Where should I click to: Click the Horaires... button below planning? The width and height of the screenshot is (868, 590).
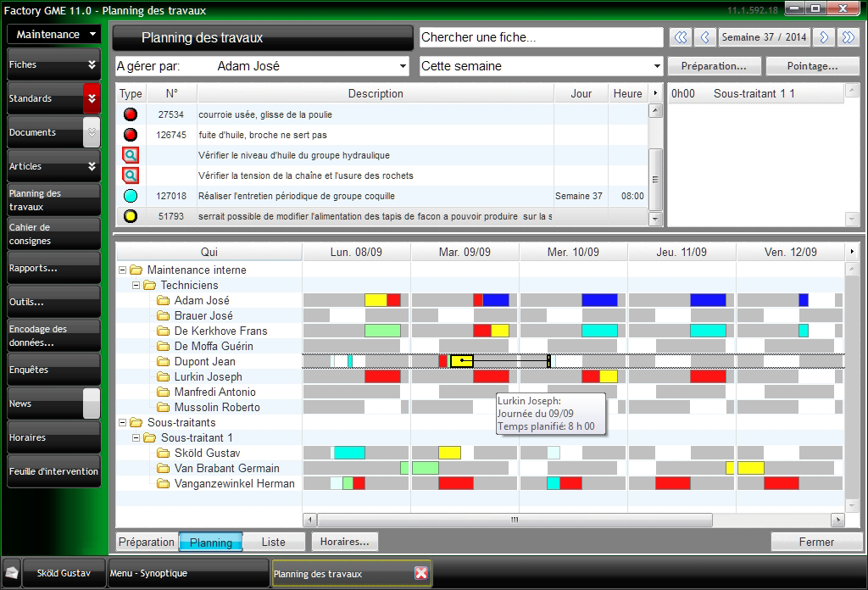(x=344, y=542)
